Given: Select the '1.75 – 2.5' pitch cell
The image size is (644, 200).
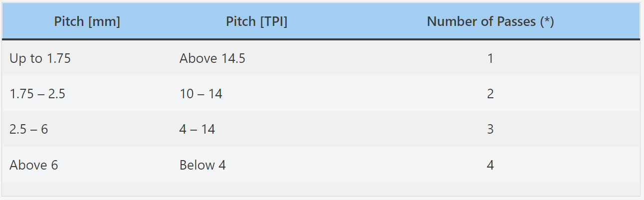Looking at the screenshot, I should coord(37,94).
